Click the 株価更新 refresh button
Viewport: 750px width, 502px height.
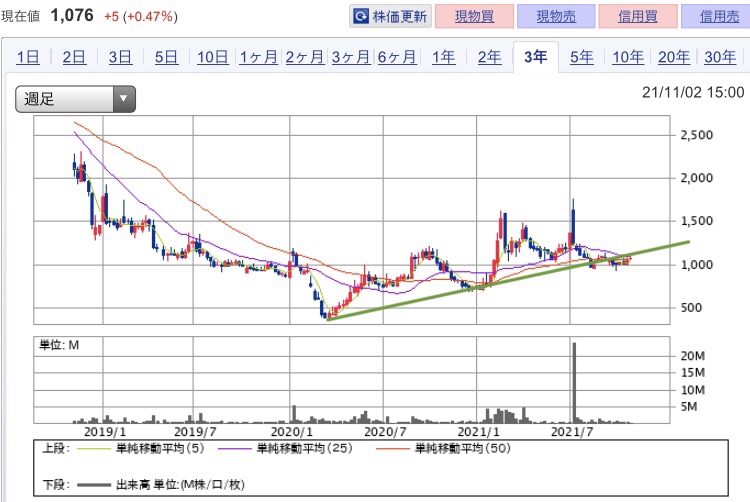point(390,17)
